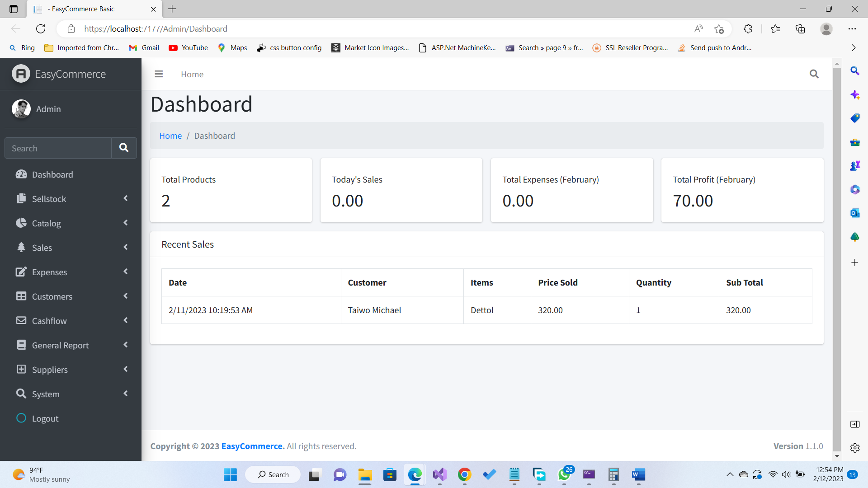The image size is (868, 488).
Task: Click the hamburger menu toggle icon
Action: [x=159, y=74]
